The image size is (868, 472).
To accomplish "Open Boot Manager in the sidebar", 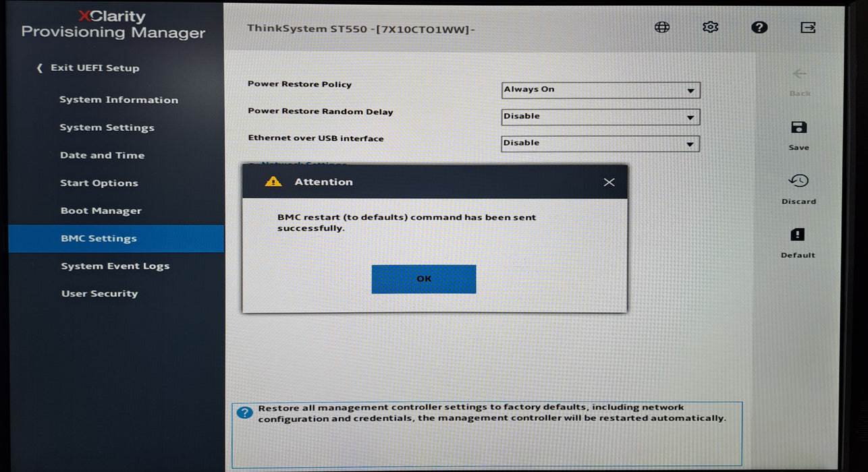I will pyautogui.click(x=101, y=210).
